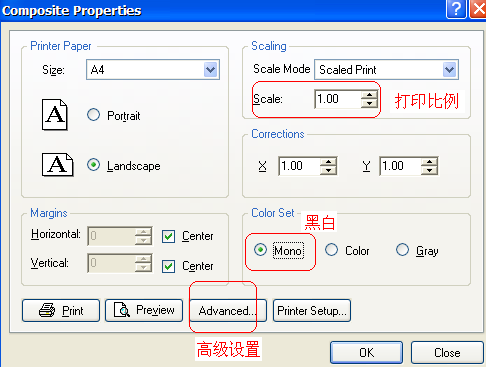Confirm with the OK button
Image resolution: width=486 pixels, height=367 pixels.
click(366, 353)
